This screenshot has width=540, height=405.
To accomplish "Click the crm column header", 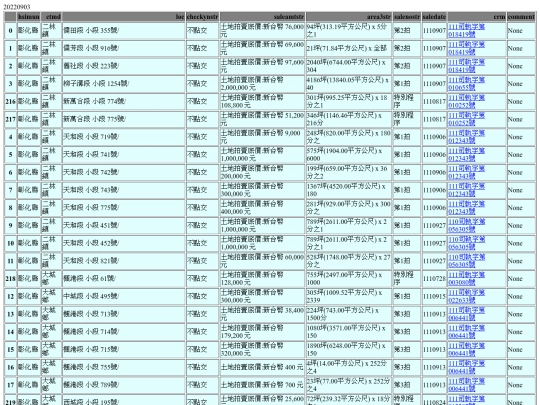I will pos(477,17).
